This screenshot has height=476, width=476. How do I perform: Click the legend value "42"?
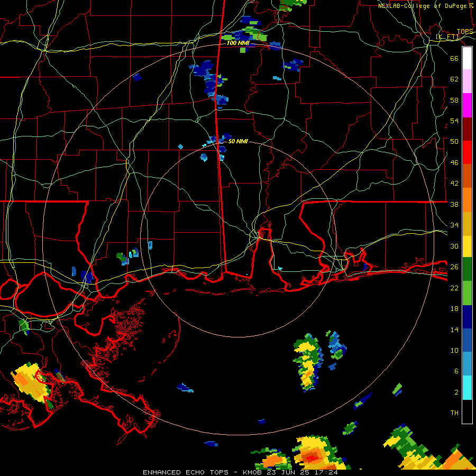coord(454,184)
